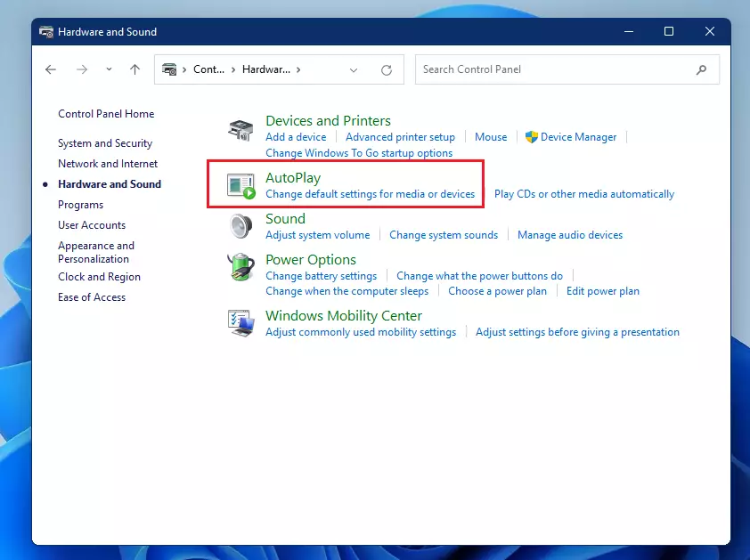Change what the power buttons do
Screen dimensions: 750x560
click(x=480, y=276)
